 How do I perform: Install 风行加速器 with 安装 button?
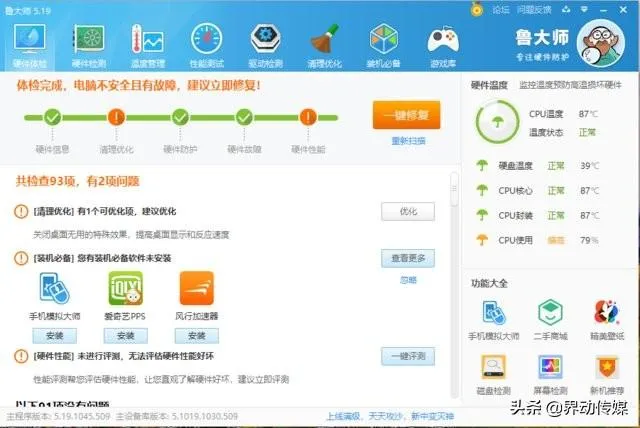click(x=197, y=336)
